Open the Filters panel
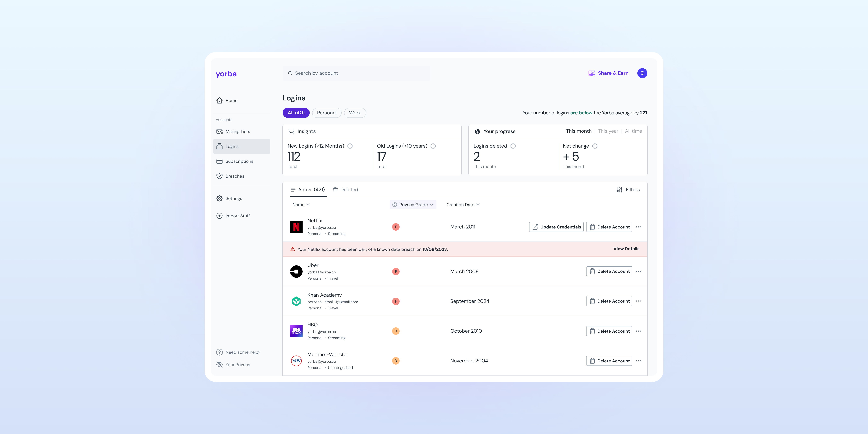The height and width of the screenshot is (434, 868). (628, 190)
